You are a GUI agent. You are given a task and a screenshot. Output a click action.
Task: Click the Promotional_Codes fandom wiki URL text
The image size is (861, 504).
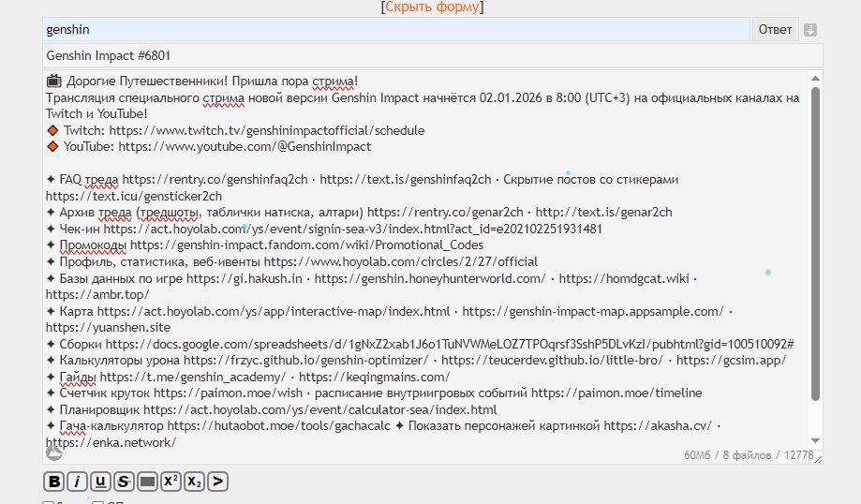(307, 245)
